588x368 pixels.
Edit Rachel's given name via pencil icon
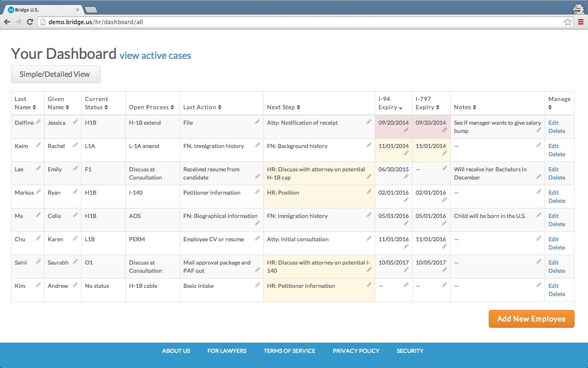pyautogui.click(x=76, y=145)
